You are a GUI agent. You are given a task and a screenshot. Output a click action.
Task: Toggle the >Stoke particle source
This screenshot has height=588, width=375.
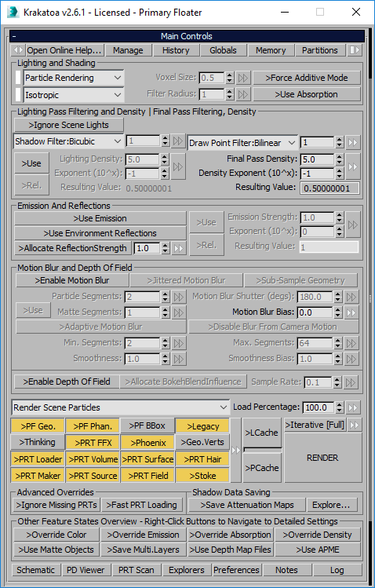pos(202,476)
